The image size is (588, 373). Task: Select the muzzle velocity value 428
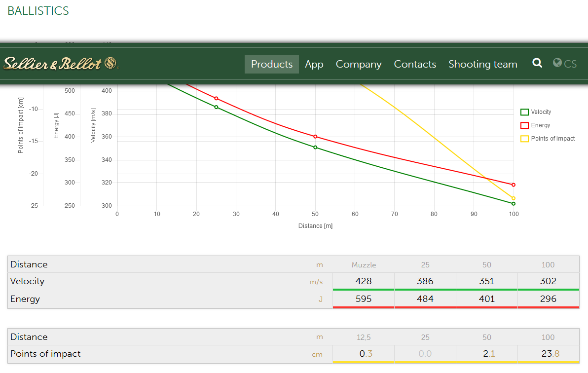pyautogui.click(x=364, y=281)
